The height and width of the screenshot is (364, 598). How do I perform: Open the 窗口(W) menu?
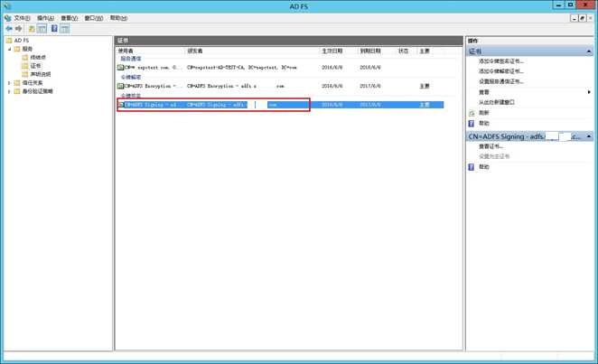coord(93,18)
